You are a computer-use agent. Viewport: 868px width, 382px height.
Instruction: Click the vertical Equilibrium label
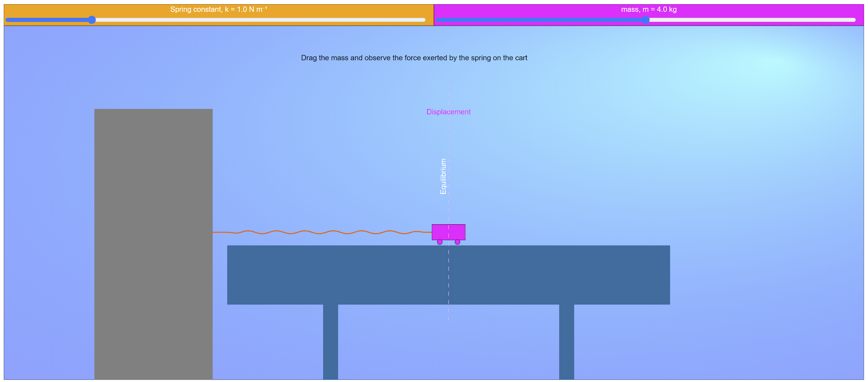(x=443, y=176)
